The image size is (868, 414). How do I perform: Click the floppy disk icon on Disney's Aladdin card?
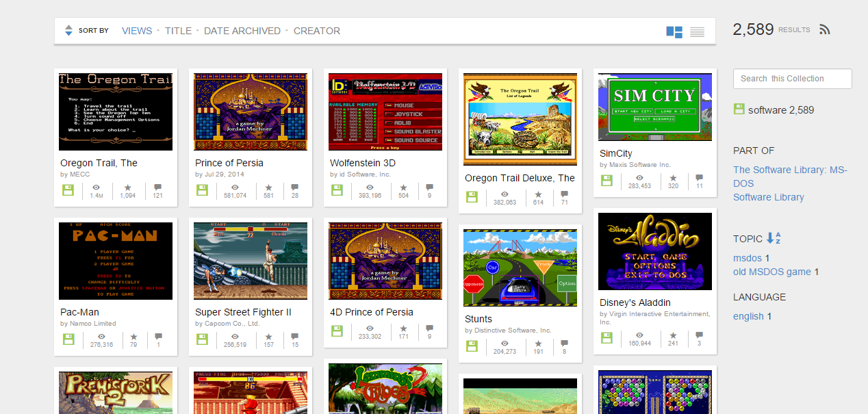pyautogui.click(x=607, y=337)
